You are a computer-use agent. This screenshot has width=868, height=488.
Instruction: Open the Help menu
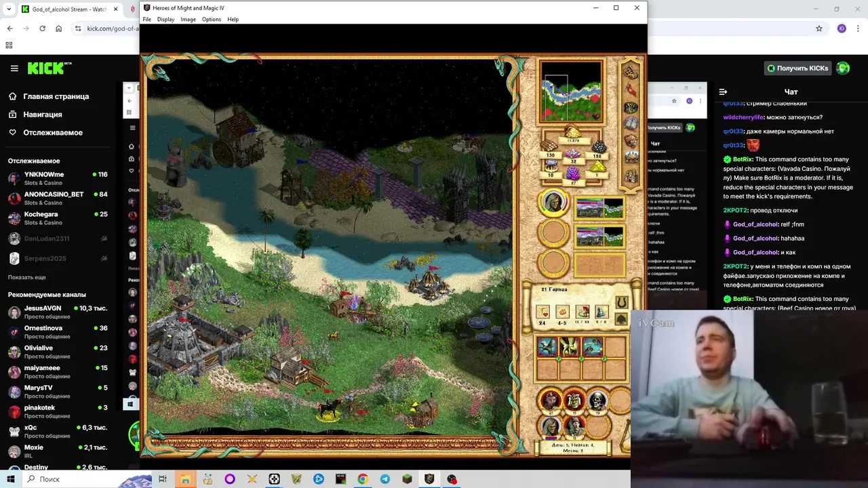pos(233,20)
